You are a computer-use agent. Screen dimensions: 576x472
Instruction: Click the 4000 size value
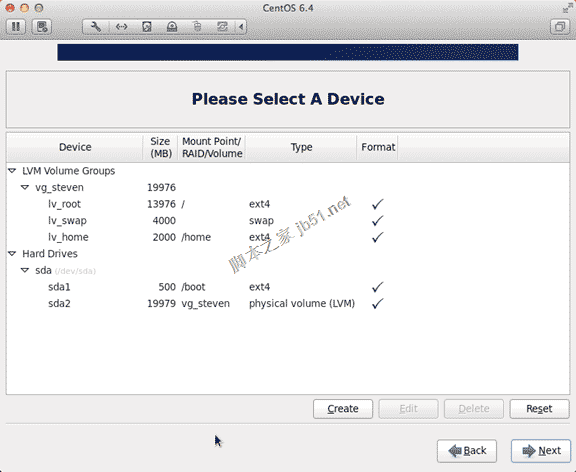[x=164, y=221]
